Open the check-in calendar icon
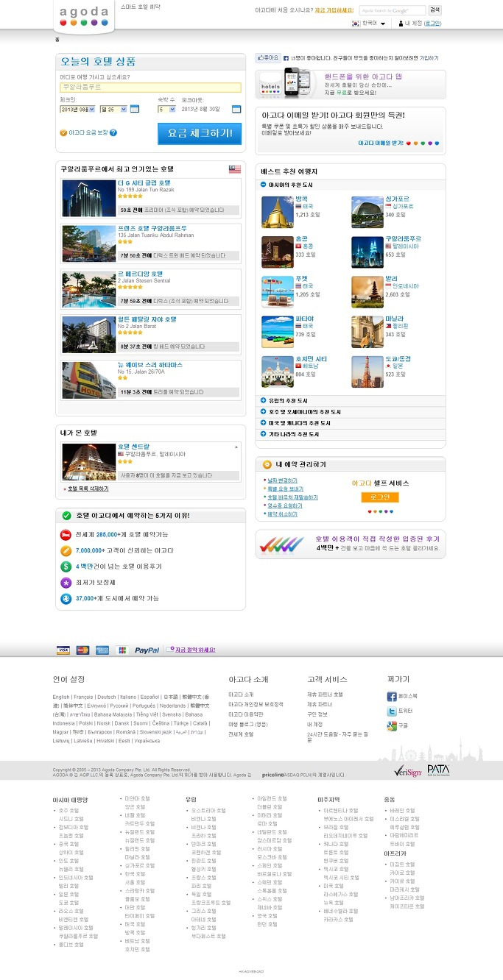Viewport: 503px width, 980px height. pos(135,109)
